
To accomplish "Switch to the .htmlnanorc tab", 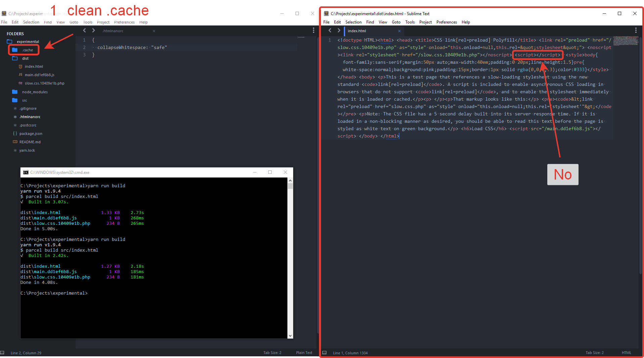I will coord(113,31).
